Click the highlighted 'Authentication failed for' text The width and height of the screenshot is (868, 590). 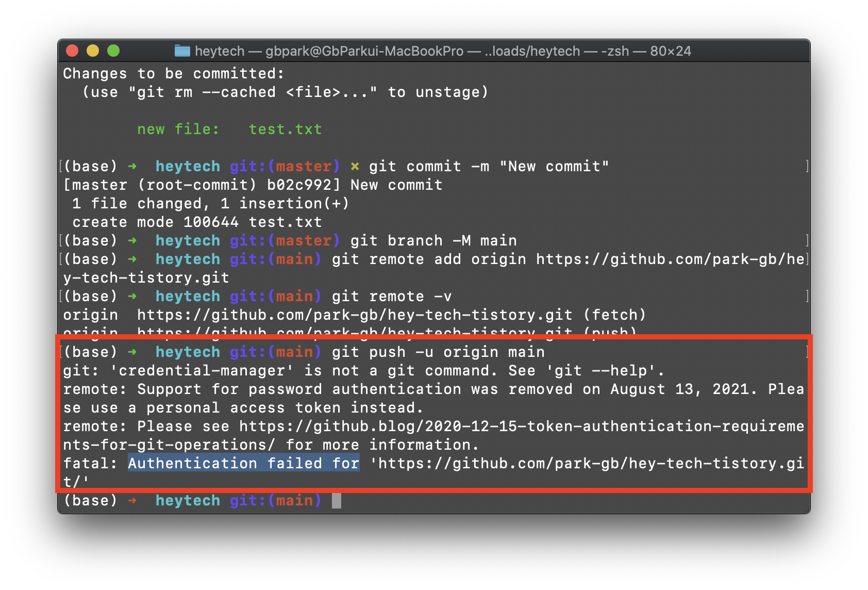coord(244,464)
